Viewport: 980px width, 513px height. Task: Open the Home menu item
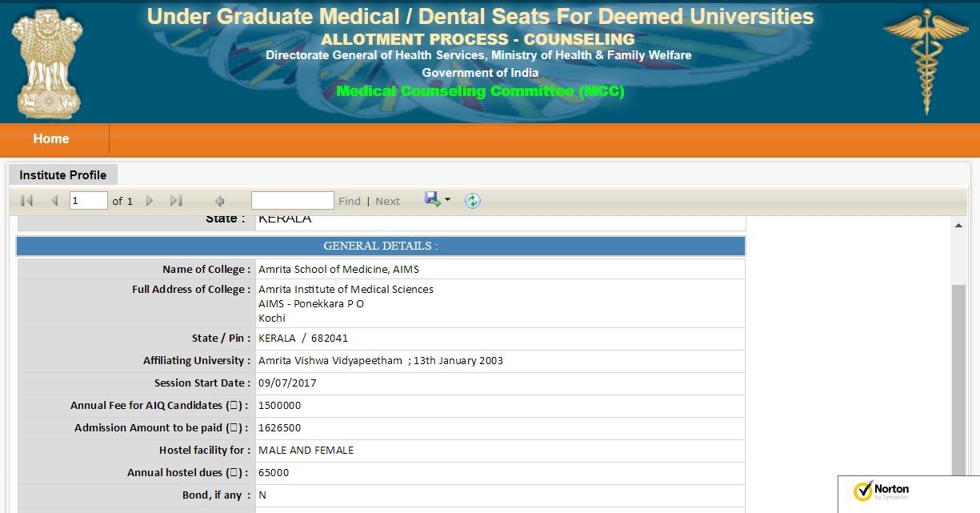51,138
